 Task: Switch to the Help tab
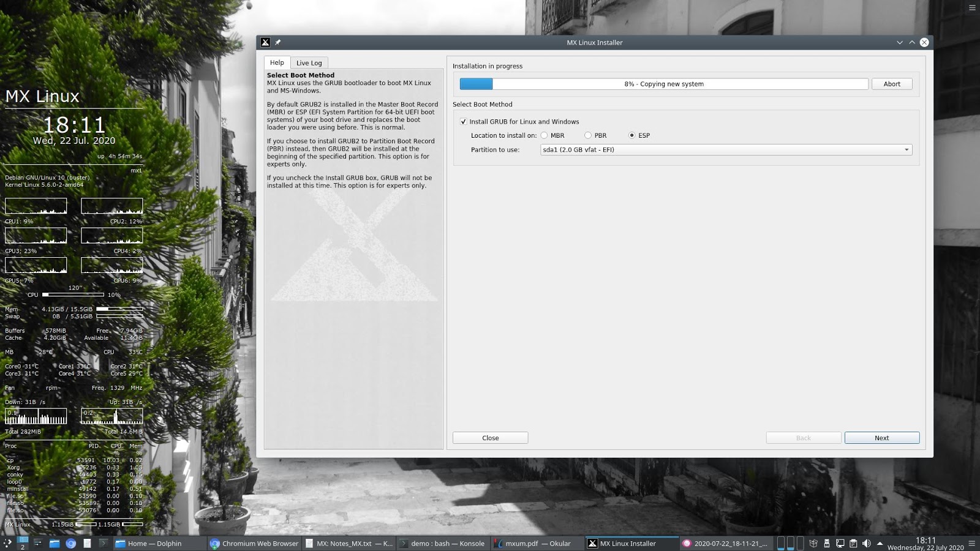[277, 62]
